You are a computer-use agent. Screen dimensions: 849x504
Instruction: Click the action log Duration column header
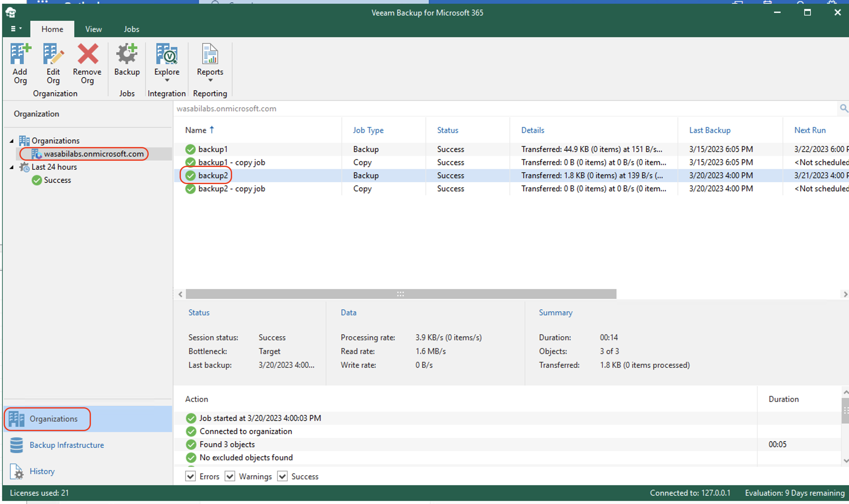pos(783,399)
